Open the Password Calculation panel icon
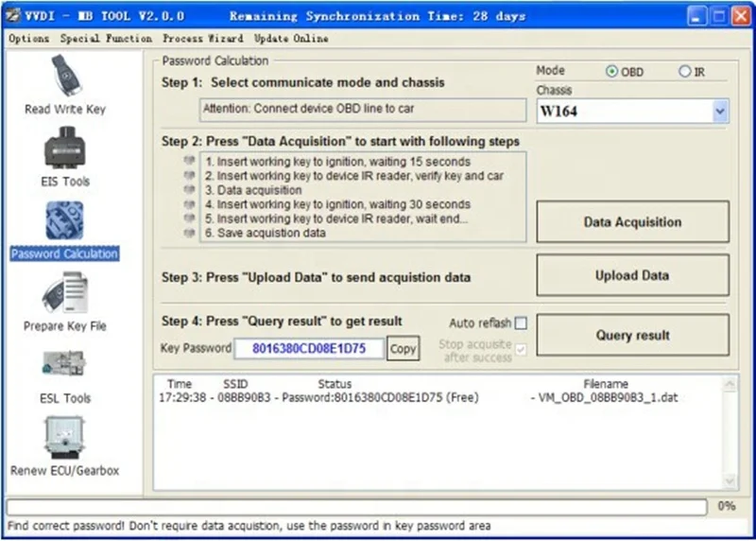756x541 pixels. [64, 221]
